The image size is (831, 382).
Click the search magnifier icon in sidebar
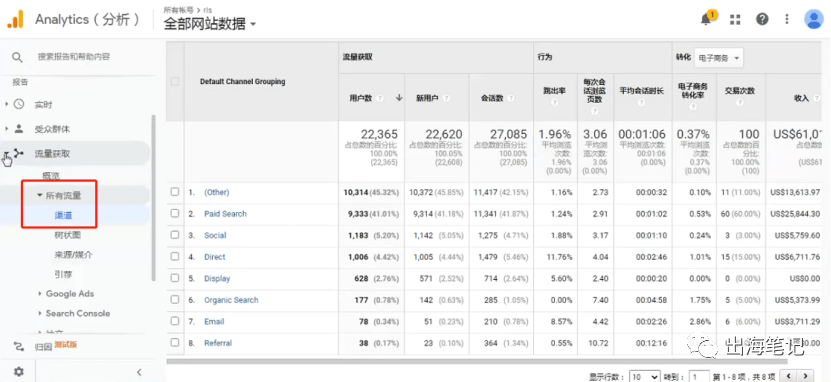click(17, 57)
